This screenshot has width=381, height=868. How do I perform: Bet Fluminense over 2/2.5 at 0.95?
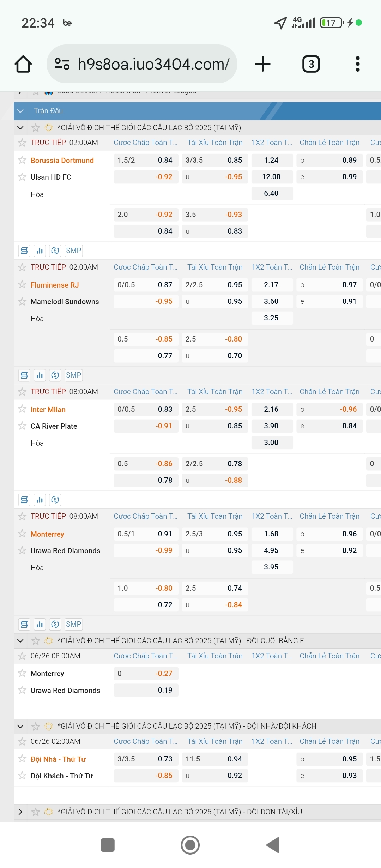coord(215,285)
